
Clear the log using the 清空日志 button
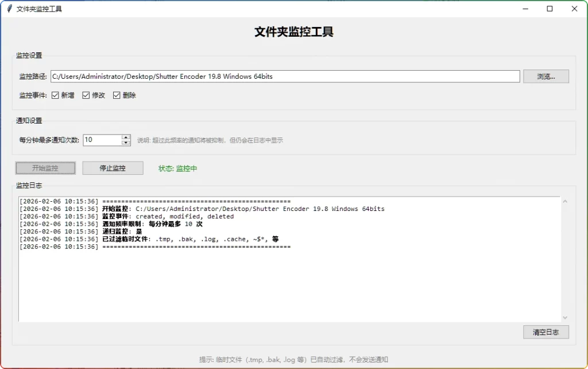[x=545, y=332]
